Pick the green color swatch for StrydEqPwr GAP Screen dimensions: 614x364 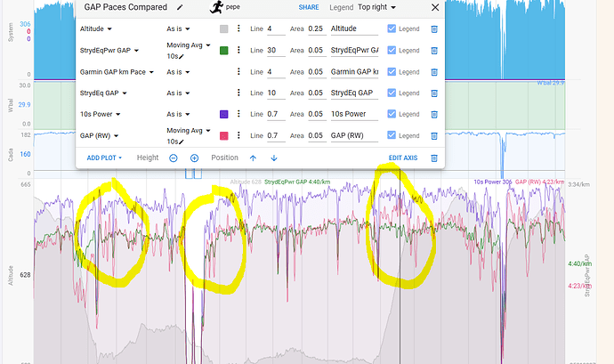click(x=224, y=51)
